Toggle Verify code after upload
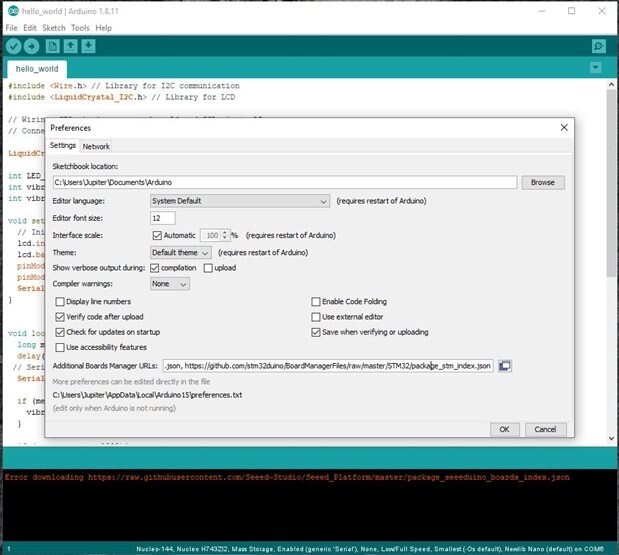The width and height of the screenshot is (619, 555). (60, 317)
